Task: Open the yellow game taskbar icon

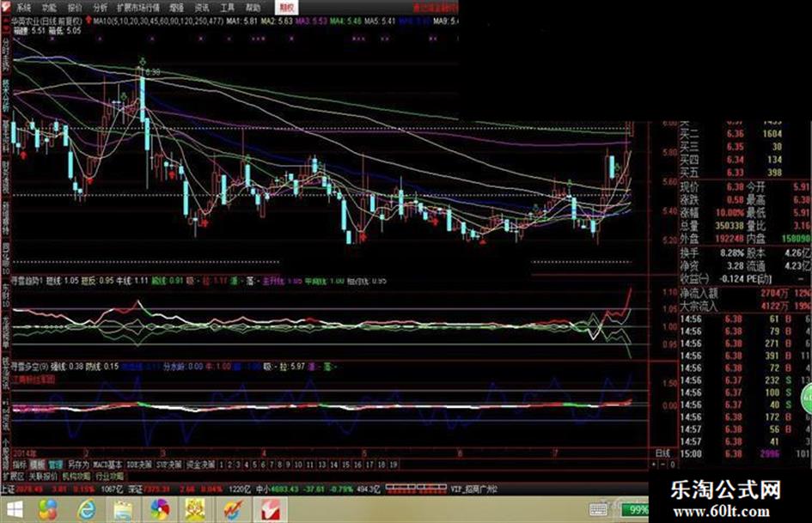Action: (x=196, y=510)
